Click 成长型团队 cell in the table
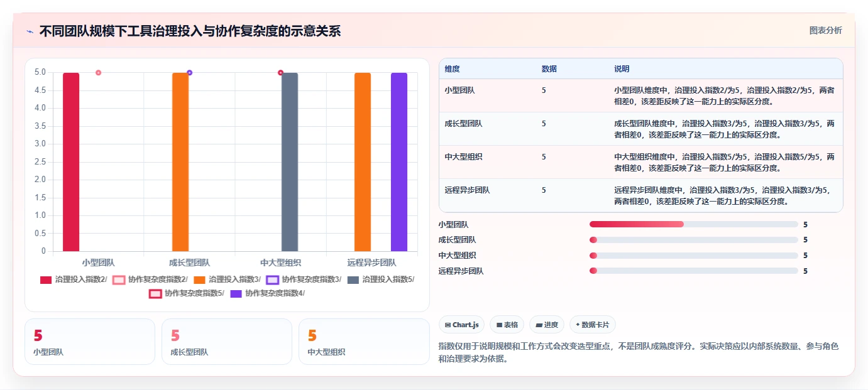This screenshot has height=390, width=868. coord(463,124)
